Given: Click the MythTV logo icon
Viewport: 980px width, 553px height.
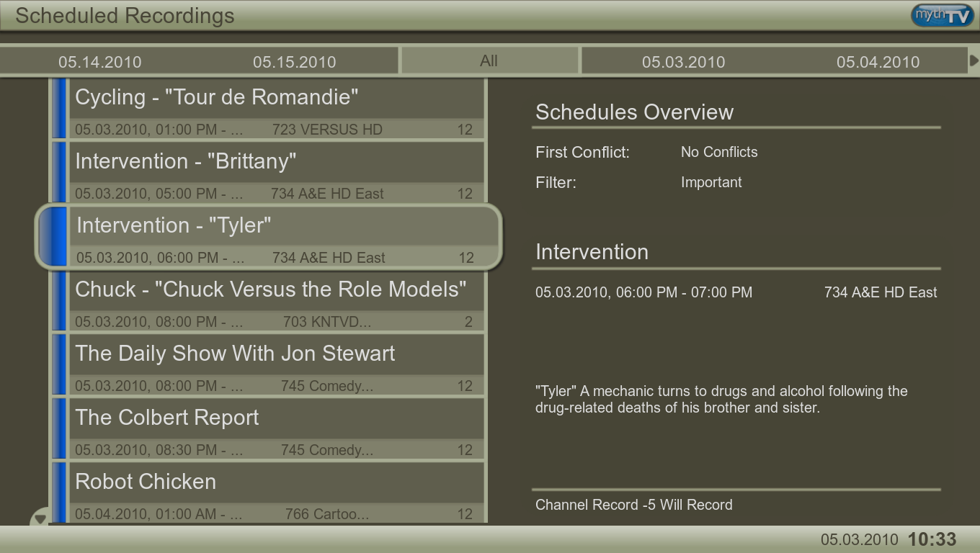Looking at the screenshot, I should coord(942,15).
